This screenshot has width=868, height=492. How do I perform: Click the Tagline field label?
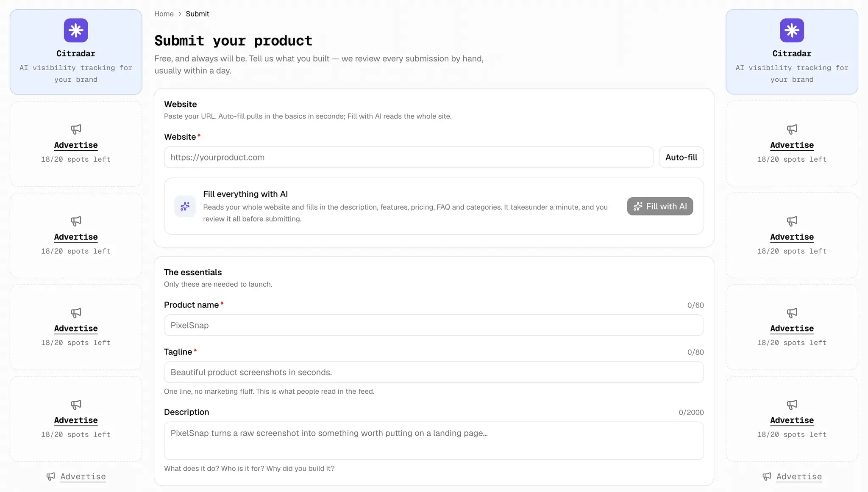pos(178,352)
